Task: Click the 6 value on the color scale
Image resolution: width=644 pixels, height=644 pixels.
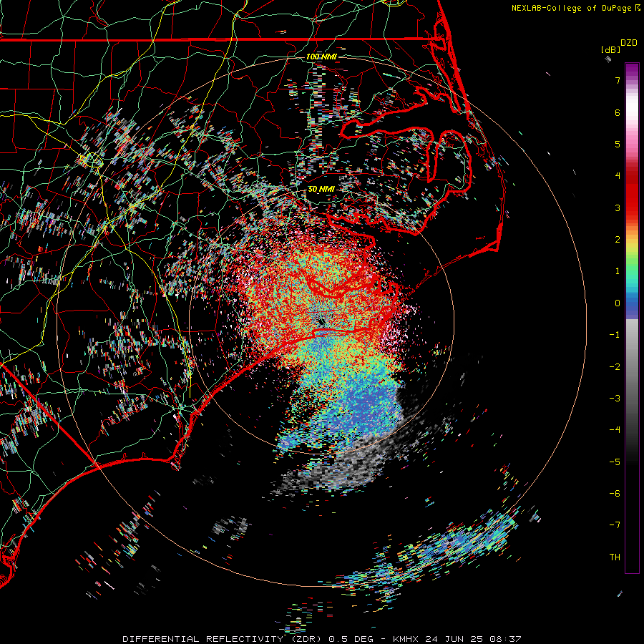Action: [618, 112]
